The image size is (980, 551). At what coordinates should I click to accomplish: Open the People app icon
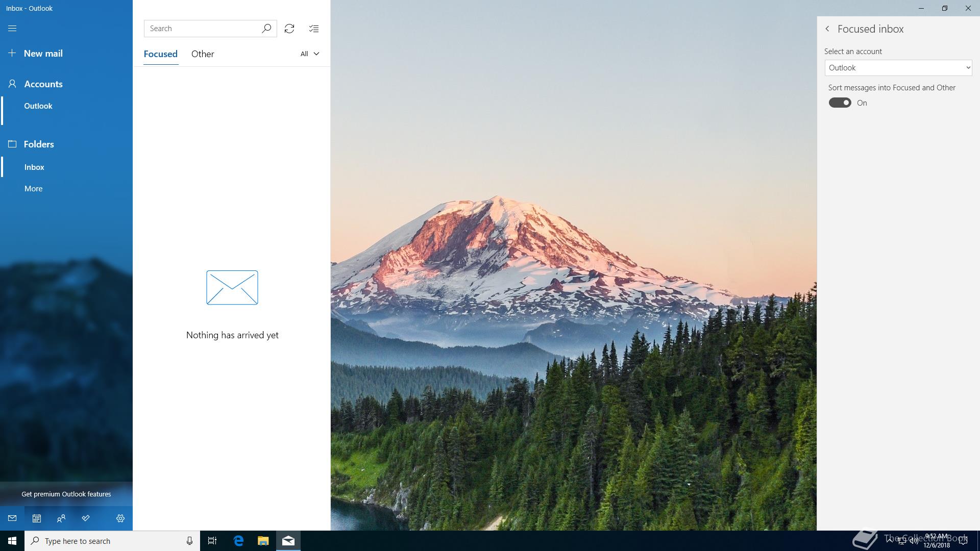point(61,518)
